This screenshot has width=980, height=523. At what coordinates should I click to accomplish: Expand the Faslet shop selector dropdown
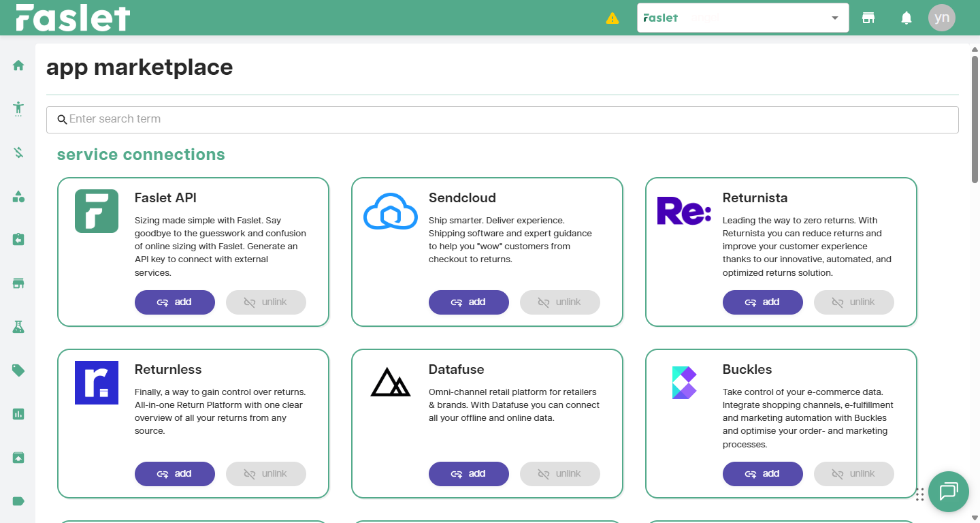pyautogui.click(x=743, y=18)
